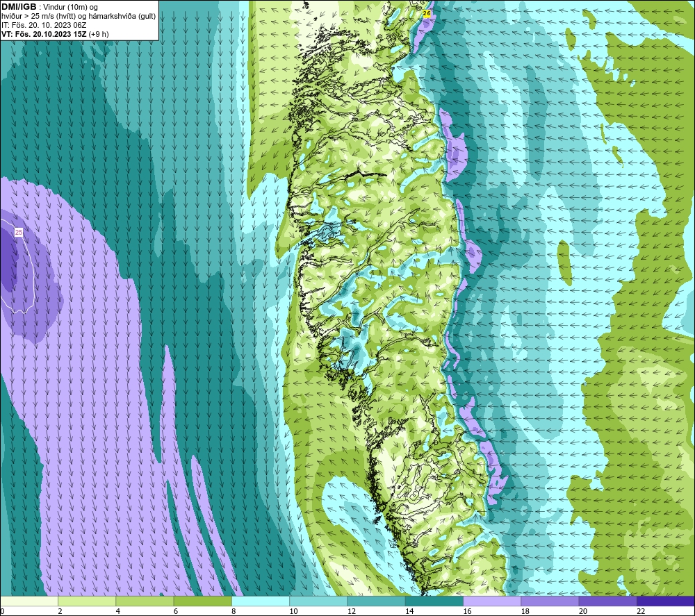Select the legend swatch between 16 and 18

point(492,601)
